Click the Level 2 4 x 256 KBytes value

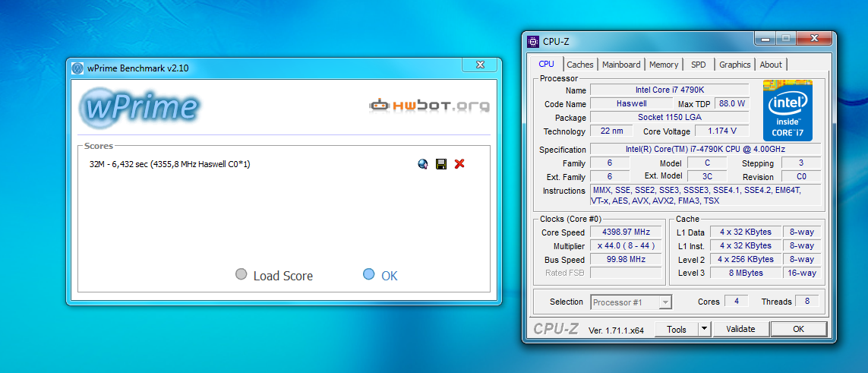click(x=745, y=259)
